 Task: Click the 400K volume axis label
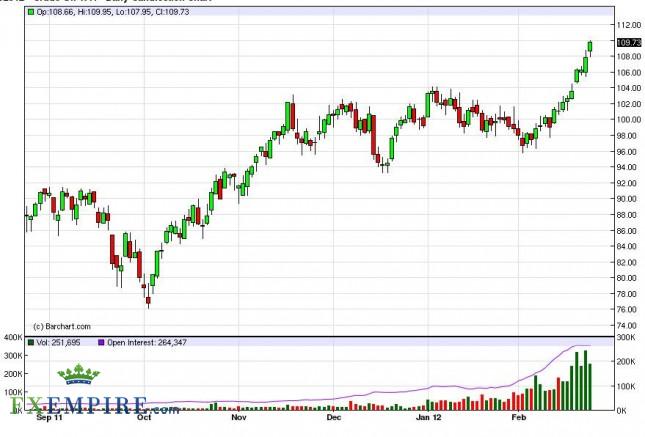[13, 337]
